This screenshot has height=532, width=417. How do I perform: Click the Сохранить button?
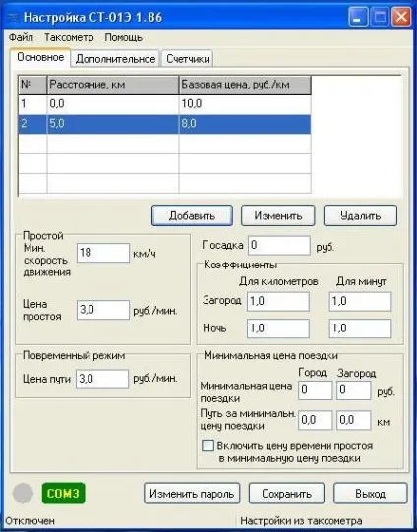click(x=286, y=494)
